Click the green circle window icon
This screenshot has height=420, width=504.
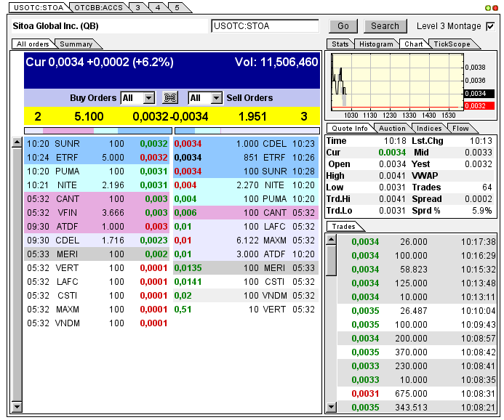click(487, 8)
